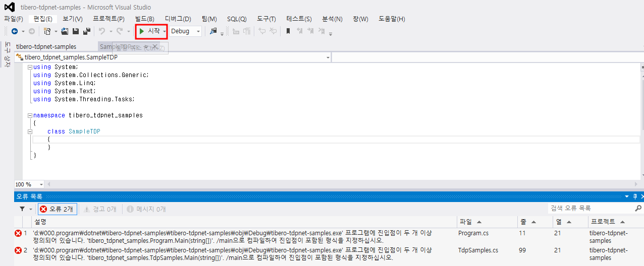The height and width of the screenshot is (266, 644).
Task: Toggle the 경고 0개 warnings filter
Action: [x=100, y=209]
